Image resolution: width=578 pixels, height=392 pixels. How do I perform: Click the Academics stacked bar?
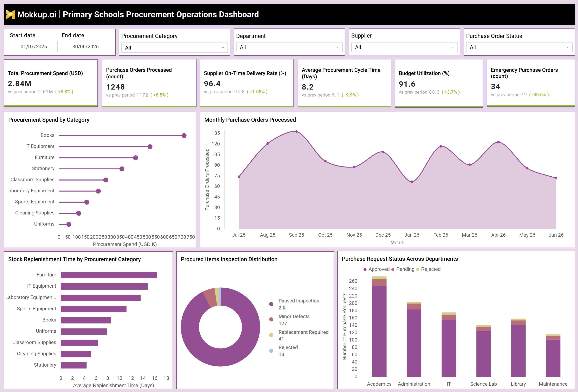(x=379, y=327)
